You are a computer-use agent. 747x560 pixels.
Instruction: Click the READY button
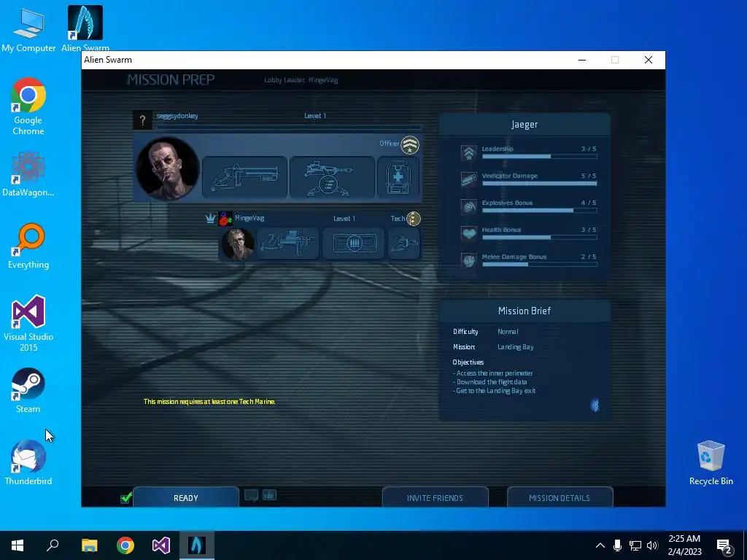186,497
